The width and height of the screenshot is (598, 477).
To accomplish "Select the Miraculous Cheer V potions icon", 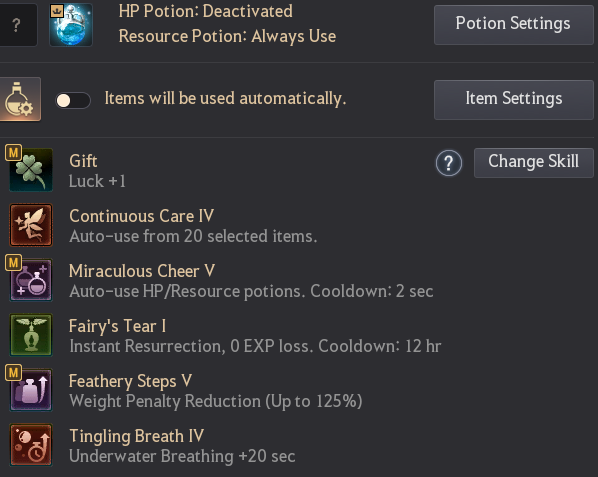I will pos(31,280).
